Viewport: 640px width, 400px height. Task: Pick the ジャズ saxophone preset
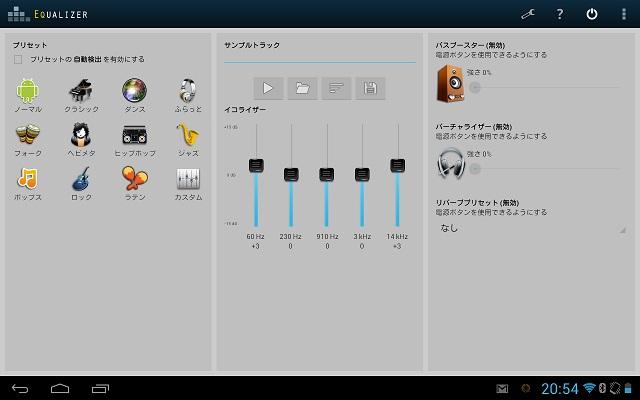(188, 135)
